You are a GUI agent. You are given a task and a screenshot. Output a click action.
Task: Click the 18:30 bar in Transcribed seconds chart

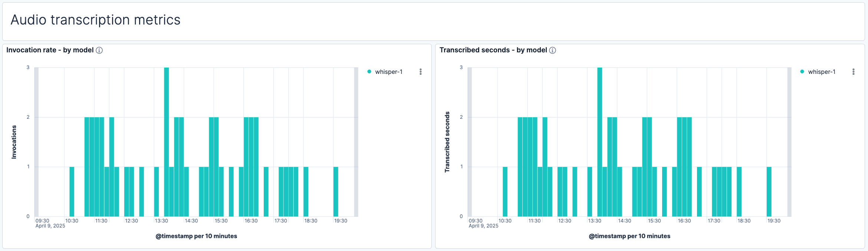click(x=739, y=191)
